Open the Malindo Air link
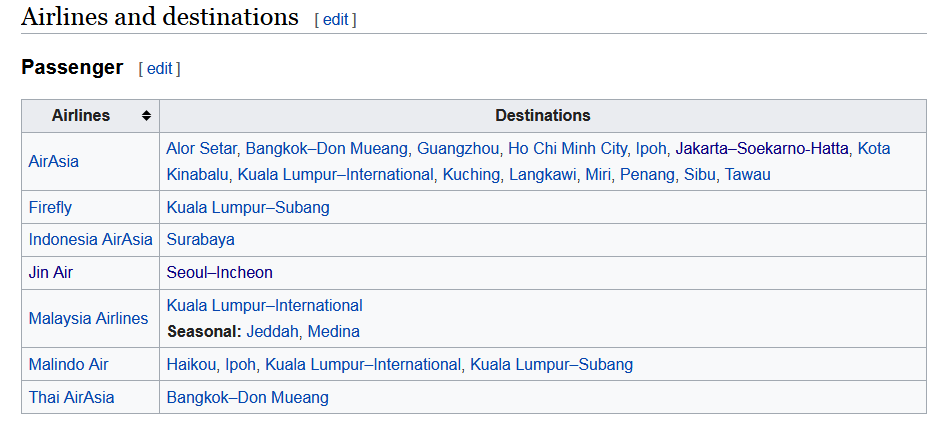 pyautogui.click(x=68, y=365)
